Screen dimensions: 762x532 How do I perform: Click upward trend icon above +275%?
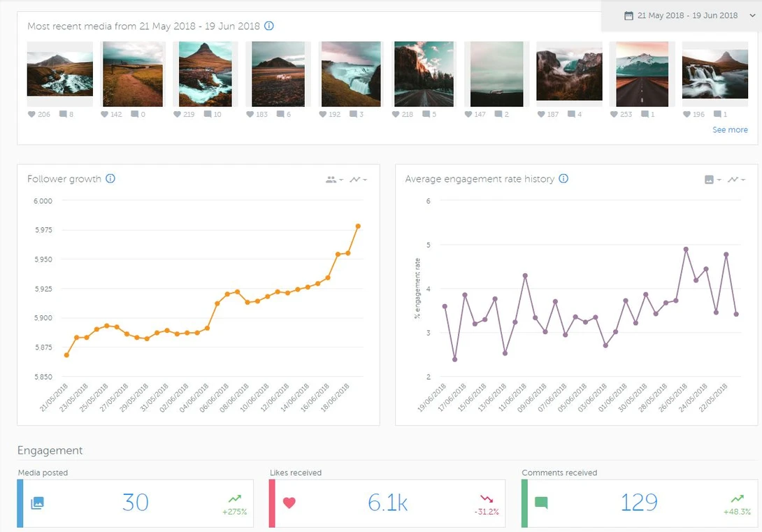point(235,498)
